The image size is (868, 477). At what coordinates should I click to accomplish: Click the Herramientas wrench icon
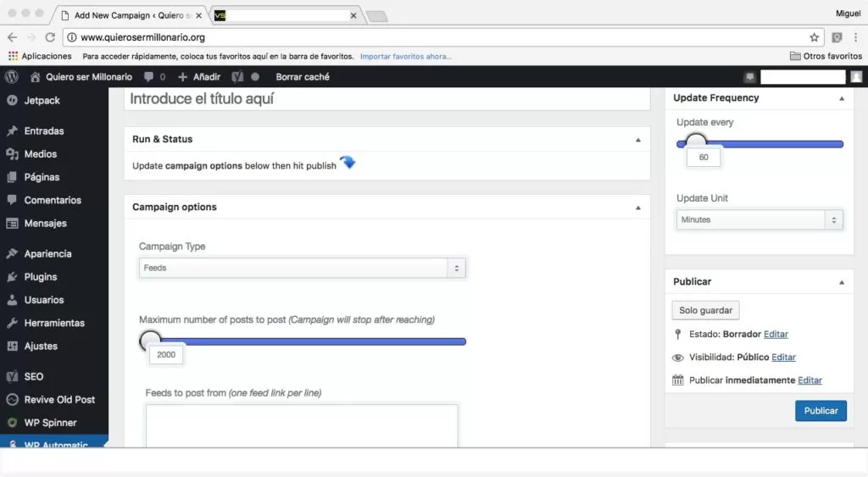pos(12,323)
